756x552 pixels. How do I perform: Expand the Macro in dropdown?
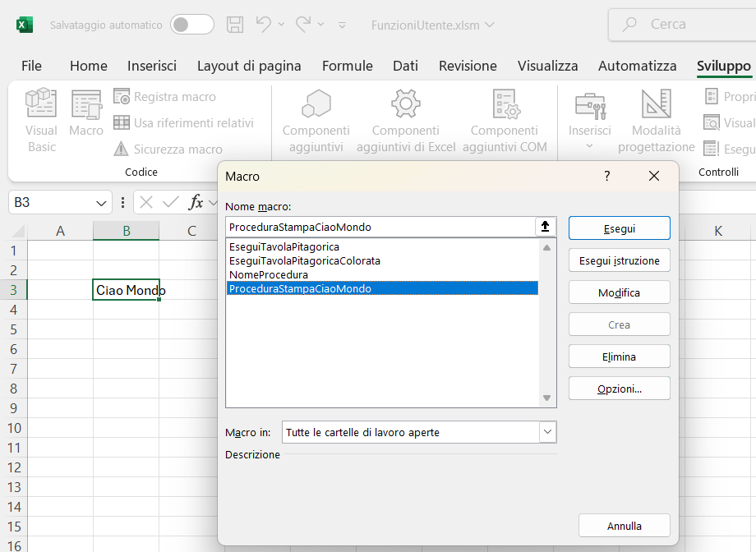pyautogui.click(x=547, y=432)
